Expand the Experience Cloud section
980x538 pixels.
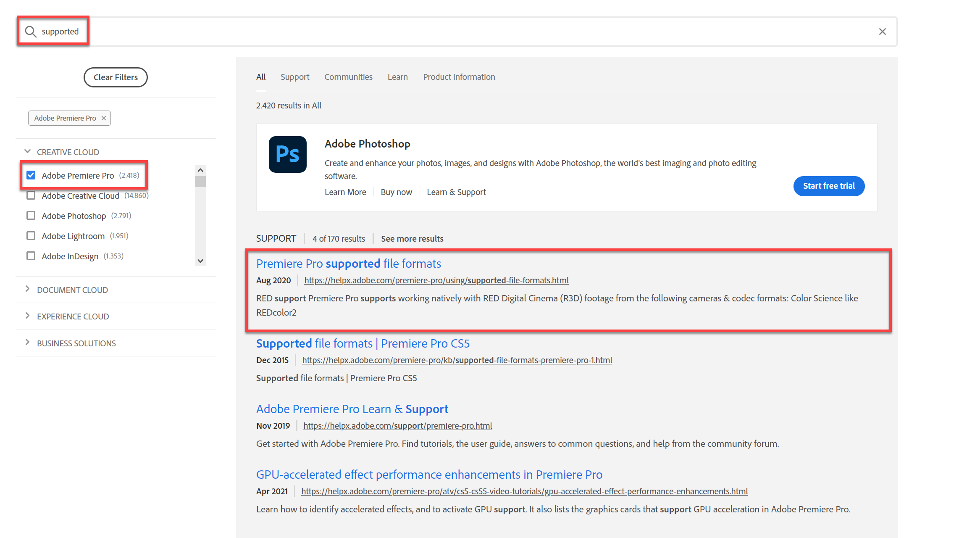click(x=27, y=316)
